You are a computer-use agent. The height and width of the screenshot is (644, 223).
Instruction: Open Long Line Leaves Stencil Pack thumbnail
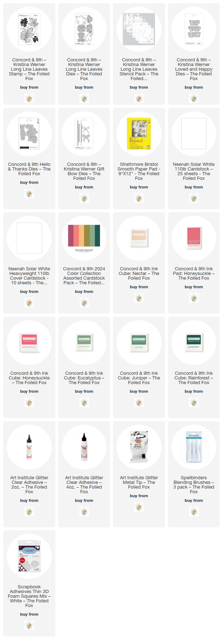139,29
